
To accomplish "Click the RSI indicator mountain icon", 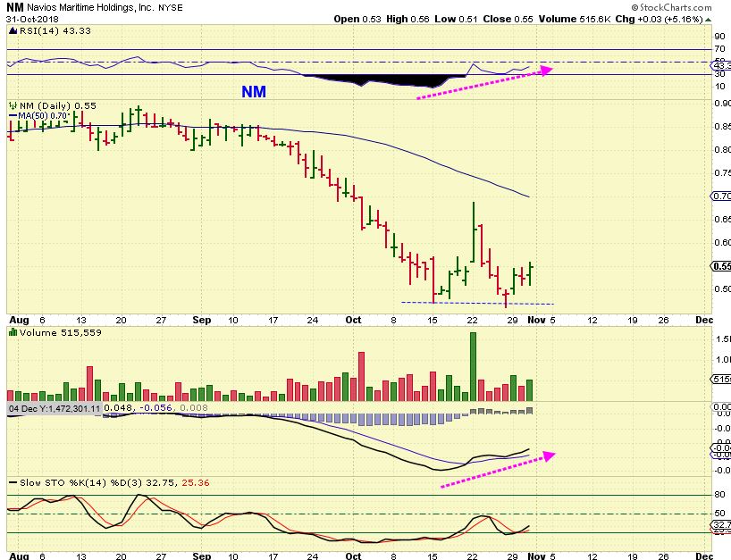I will tap(13, 30).
